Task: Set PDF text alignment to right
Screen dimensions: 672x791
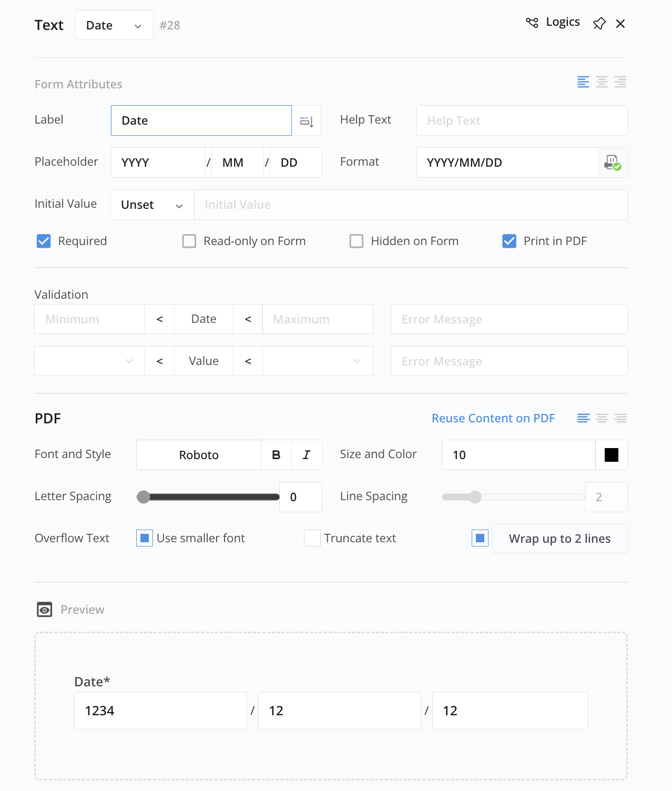Action: click(x=620, y=419)
